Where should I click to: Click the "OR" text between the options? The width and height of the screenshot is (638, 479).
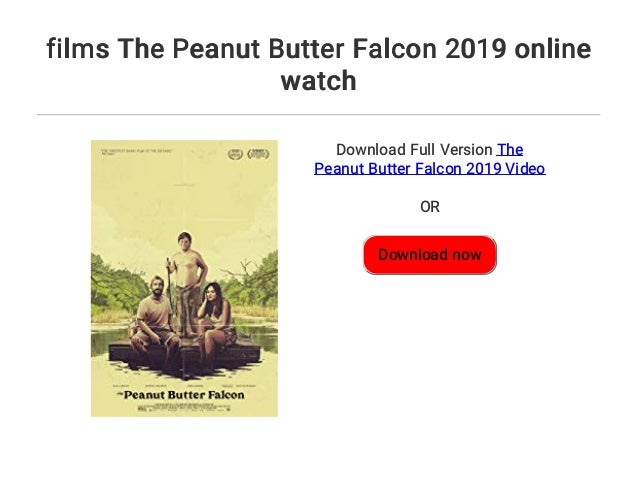point(430,207)
